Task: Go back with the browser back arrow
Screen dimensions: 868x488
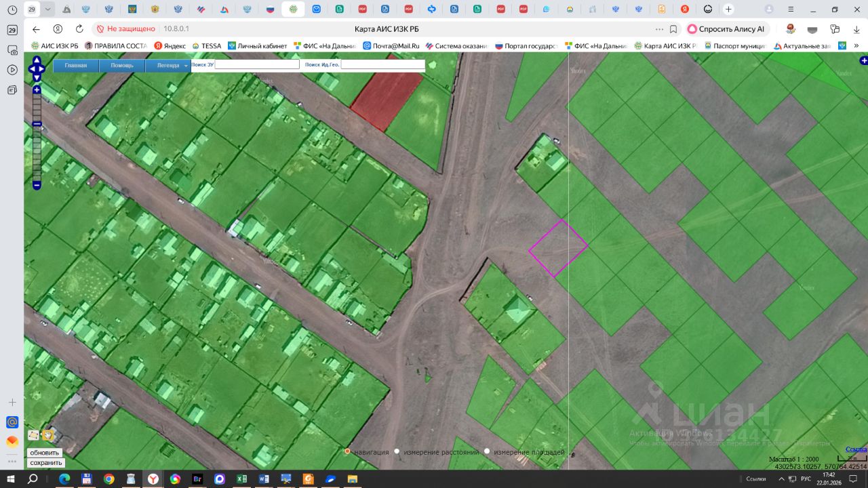Action: click(x=36, y=29)
